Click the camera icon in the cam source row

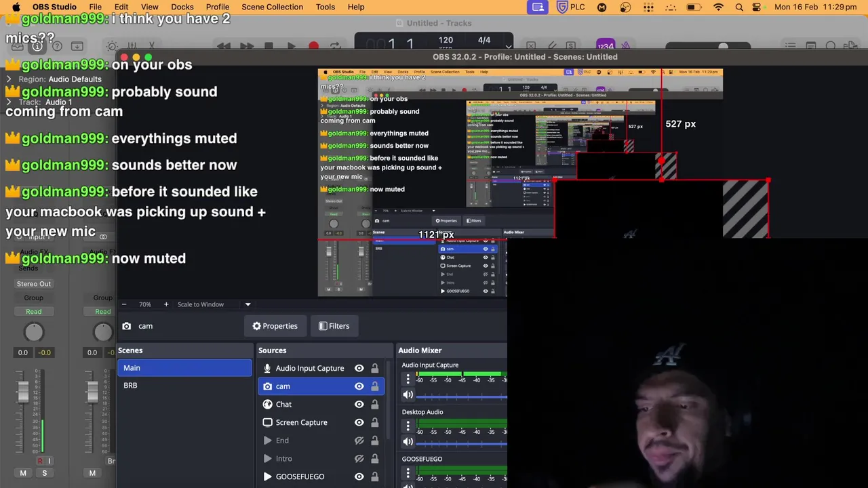(x=267, y=386)
